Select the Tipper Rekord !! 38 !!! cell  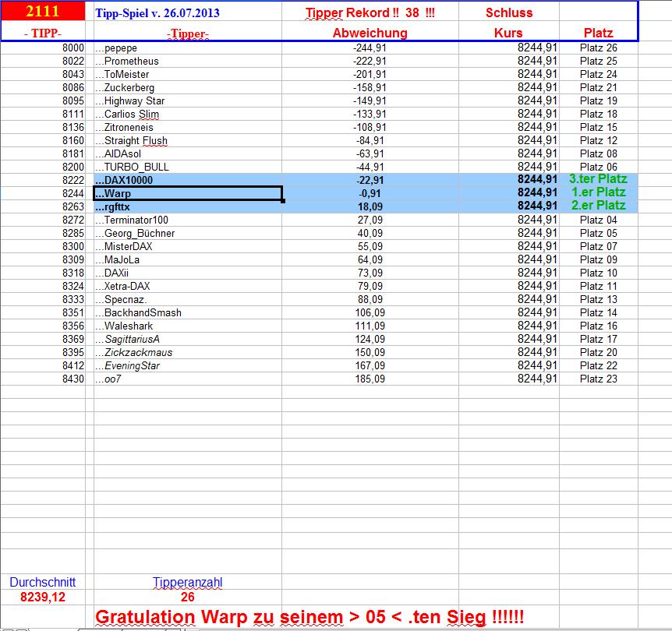click(x=370, y=13)
